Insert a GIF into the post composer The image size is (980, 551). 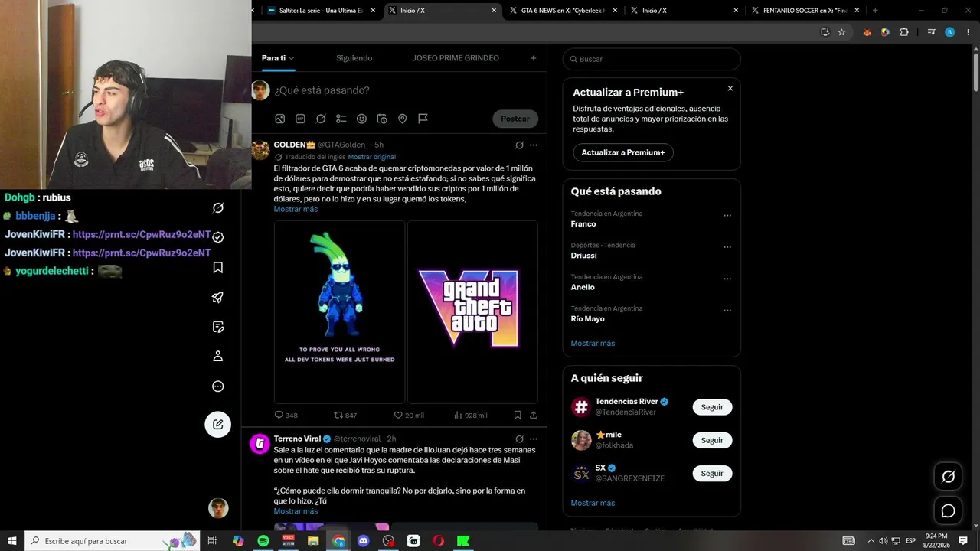(300, 119)
